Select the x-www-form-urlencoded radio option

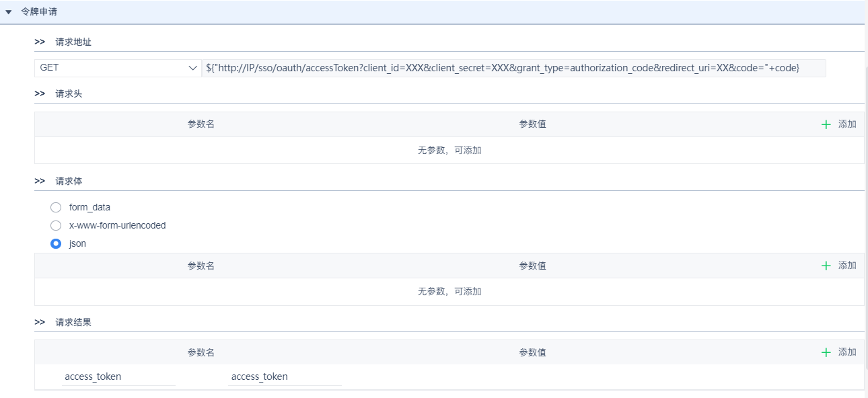(56, 225)
